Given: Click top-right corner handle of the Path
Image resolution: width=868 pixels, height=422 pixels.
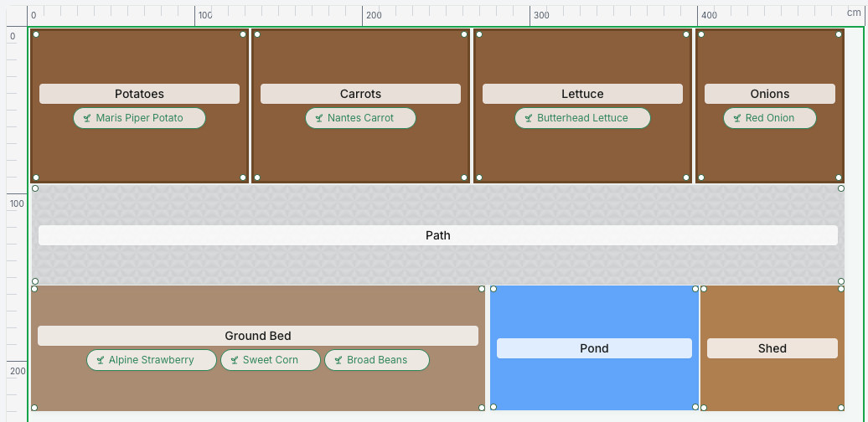Looking at the screenshot, I should pos(841,188).
